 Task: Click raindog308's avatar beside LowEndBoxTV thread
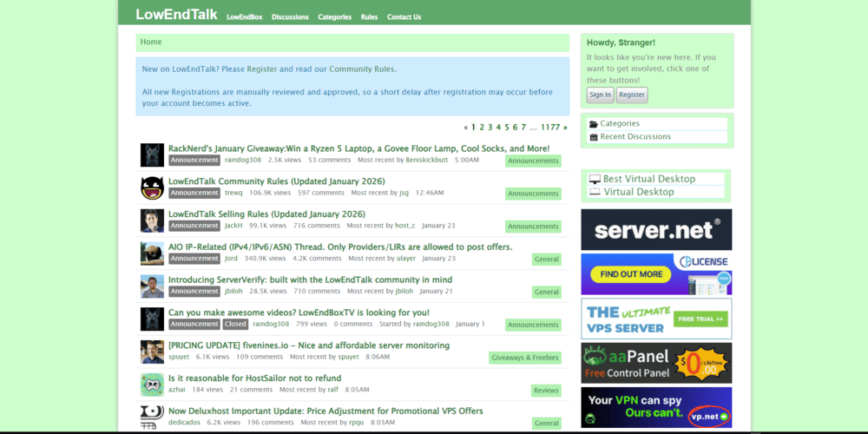tap(152, 319)
